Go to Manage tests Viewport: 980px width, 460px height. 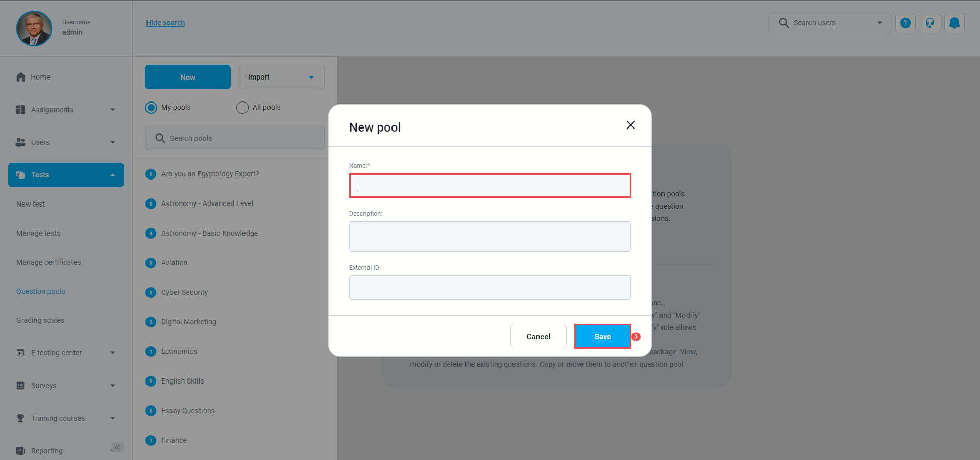coord(38,233)
